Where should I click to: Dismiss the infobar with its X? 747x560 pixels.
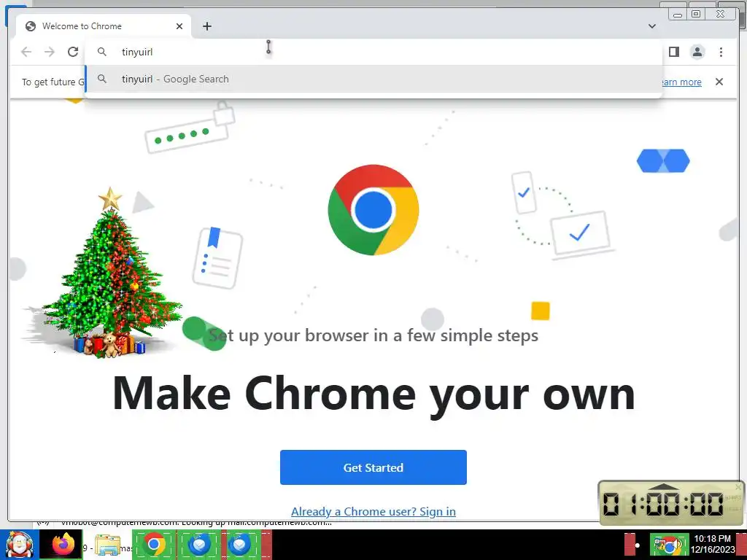(x=719, y=82)
